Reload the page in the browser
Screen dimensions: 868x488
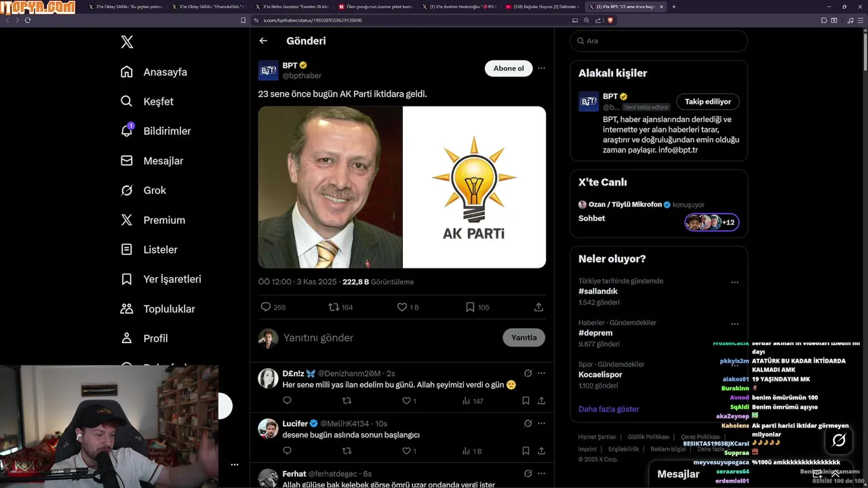(27, 20)
